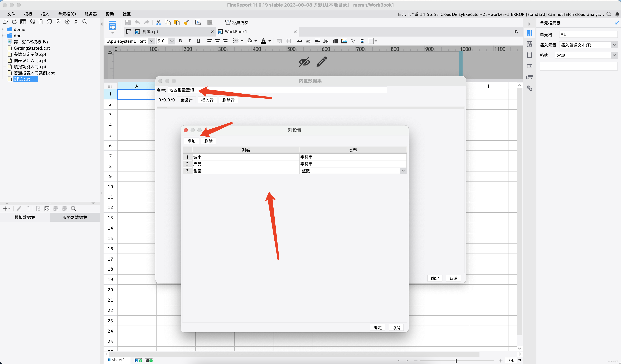This screenshot has width=621, height=364.
Task: Click the hyperlink icon in right sidebar
Action: click(x=529, y=88)
